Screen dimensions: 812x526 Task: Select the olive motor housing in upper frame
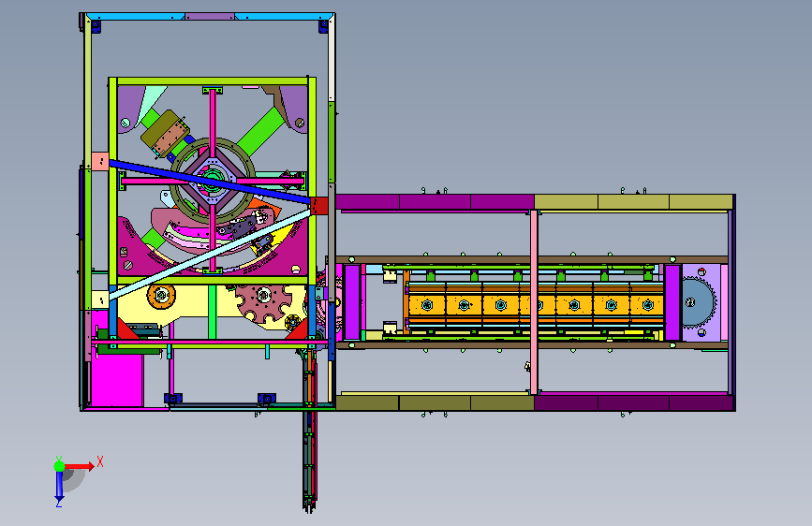(165, 133)
